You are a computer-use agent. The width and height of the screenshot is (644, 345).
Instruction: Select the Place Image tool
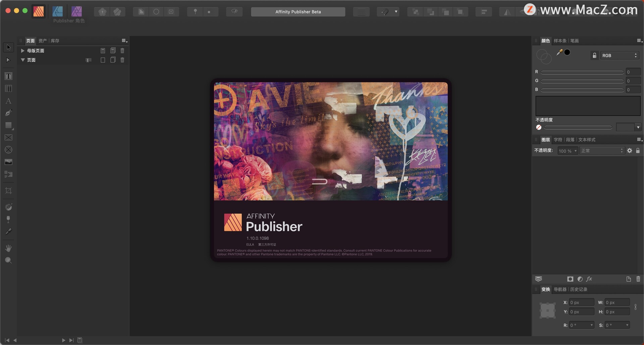[x=8, y=162]
